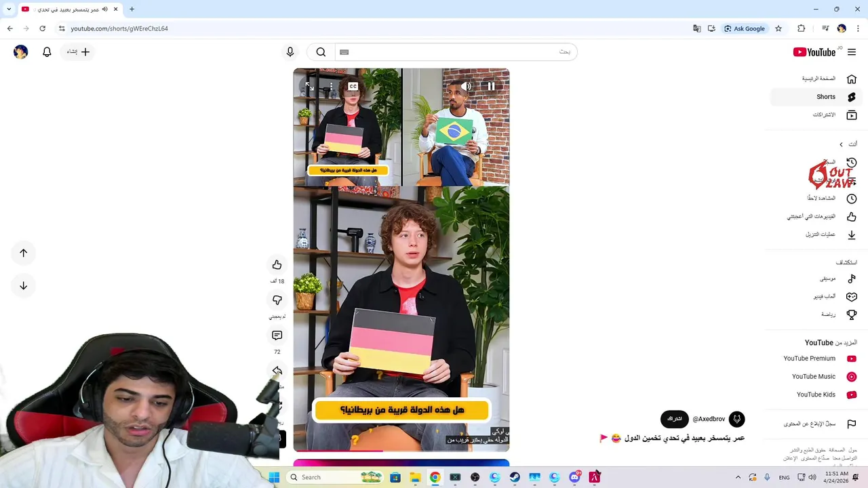
Task: Open the notifications bell
Action: (x=47, y=52)
